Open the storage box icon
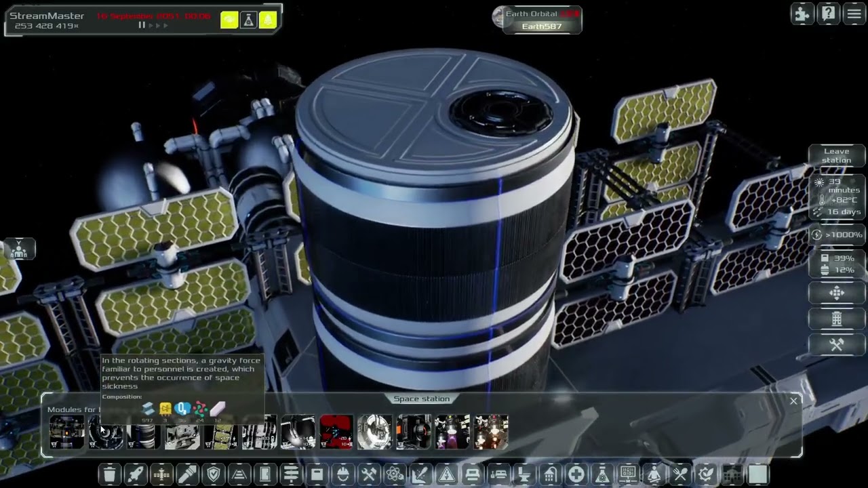Screen dimensions: 868x488 pos(317,474)
